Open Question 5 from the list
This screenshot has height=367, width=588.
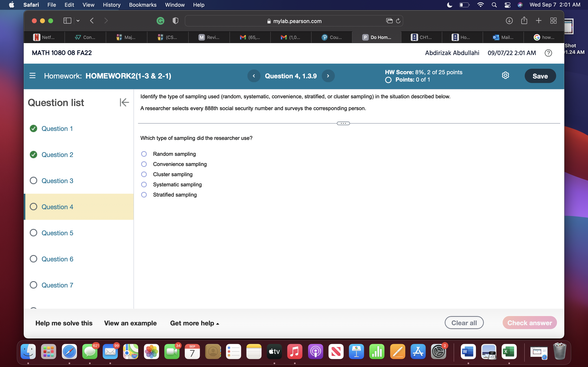pos(57,233)
